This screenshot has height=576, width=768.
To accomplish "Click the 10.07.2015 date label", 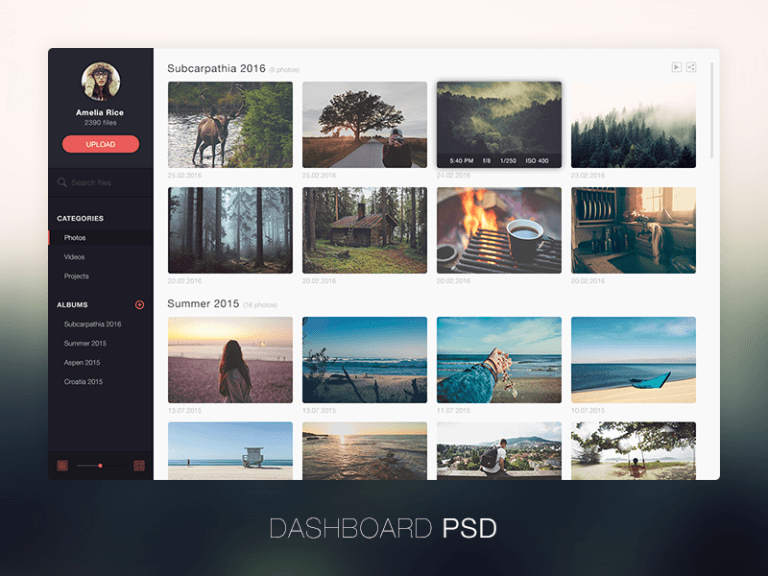I will point(588,410).
